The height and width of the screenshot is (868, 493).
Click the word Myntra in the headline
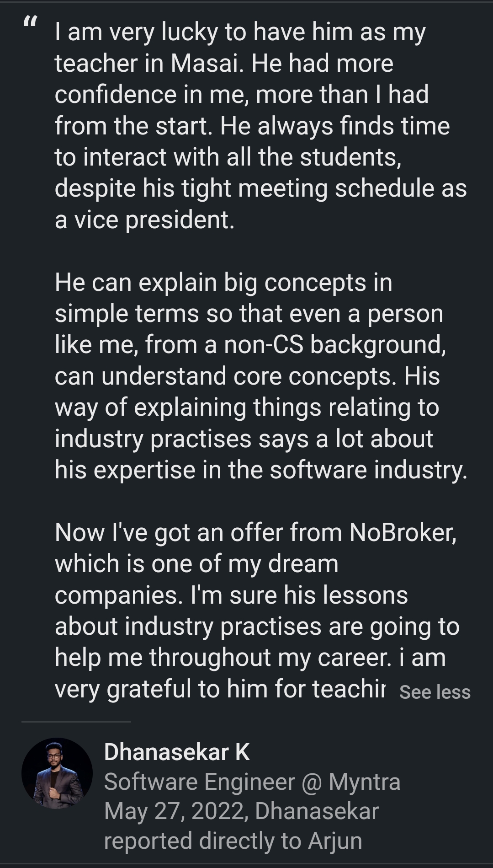pos(364,781)
